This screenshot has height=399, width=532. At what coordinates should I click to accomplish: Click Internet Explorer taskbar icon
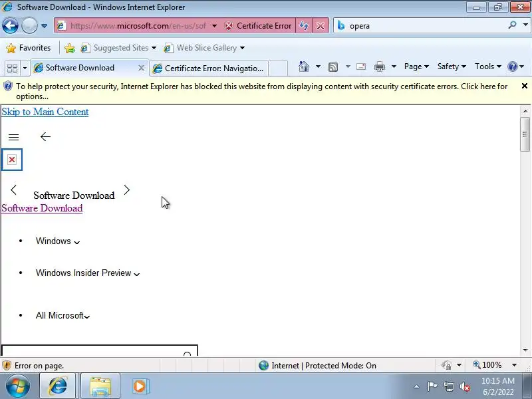58,386
